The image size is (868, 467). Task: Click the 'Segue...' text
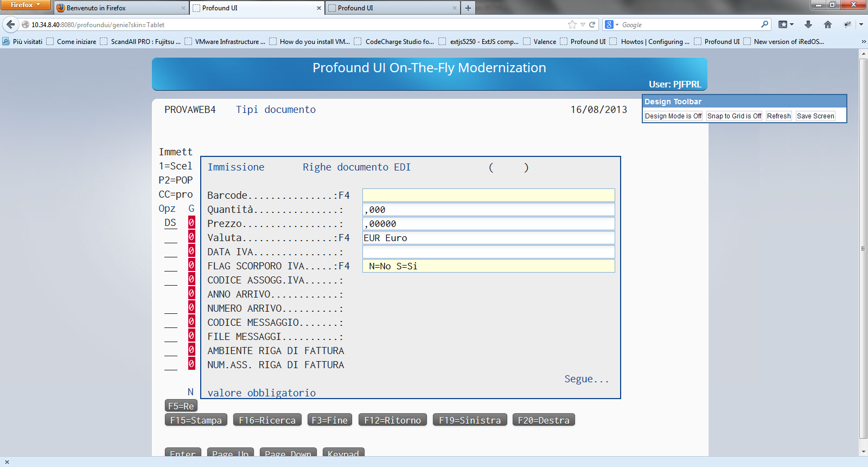pyautogui.click(x=586, y=379)
